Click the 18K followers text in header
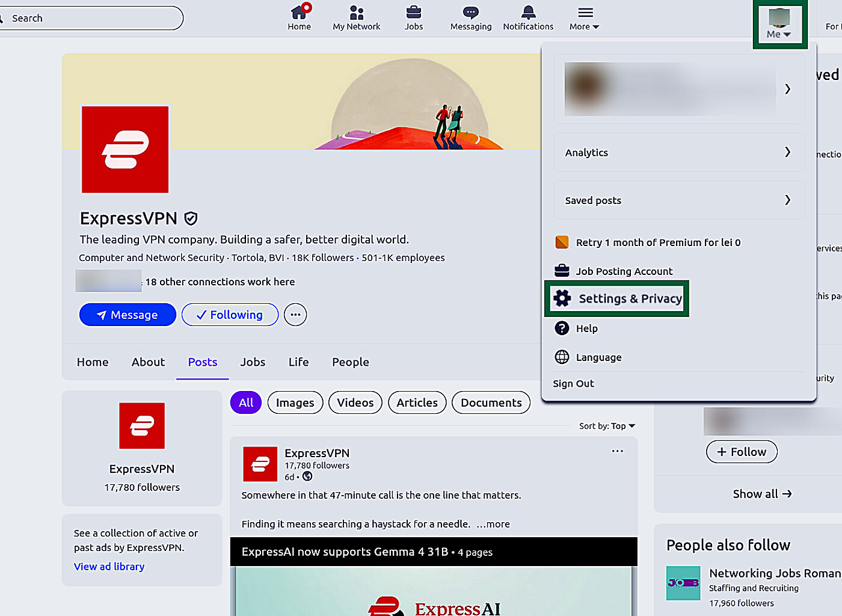Image resolution: width=842 pixels, height=616 pixels. click(x=323, y=257)
